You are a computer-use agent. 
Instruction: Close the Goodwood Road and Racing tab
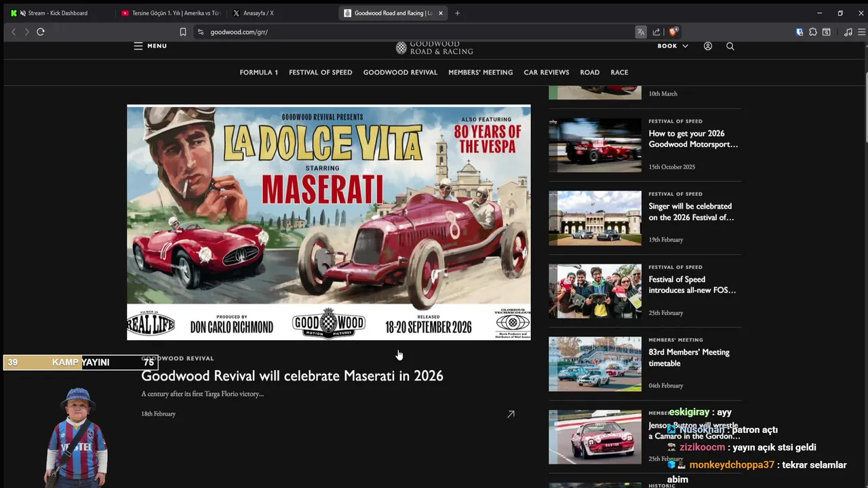pyautogui.click(x=441, y=13)
